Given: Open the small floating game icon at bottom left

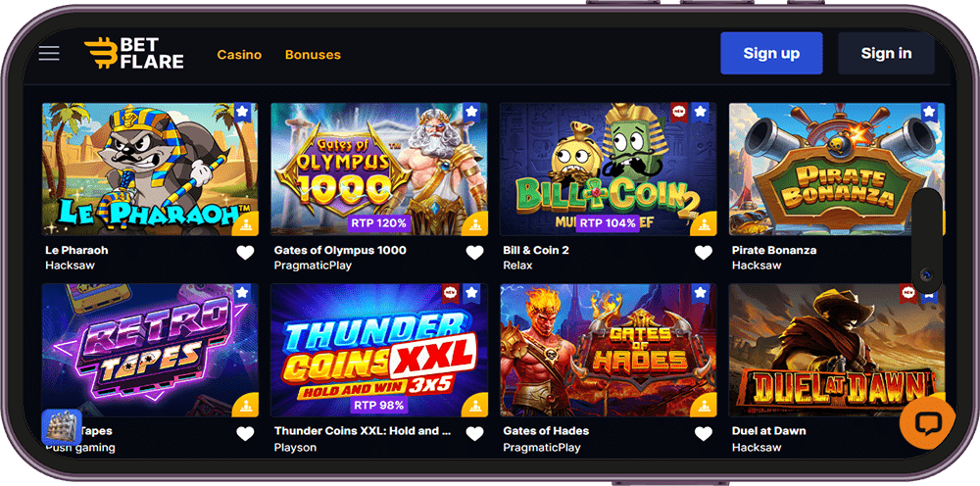Looking at the screenshot, I should tap(61, 428).
